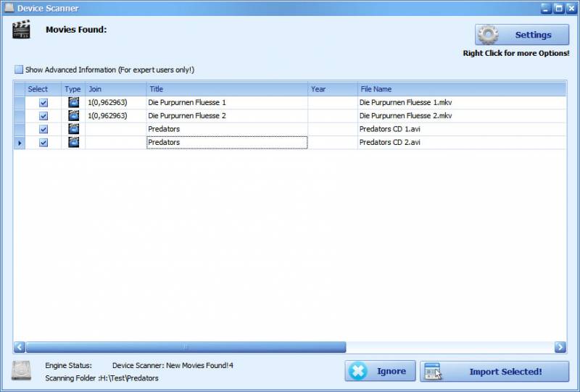Click the left arrow of the horizontal scrollbar
The width and height of the screenshot is (580, 392).
pos(20,347)
